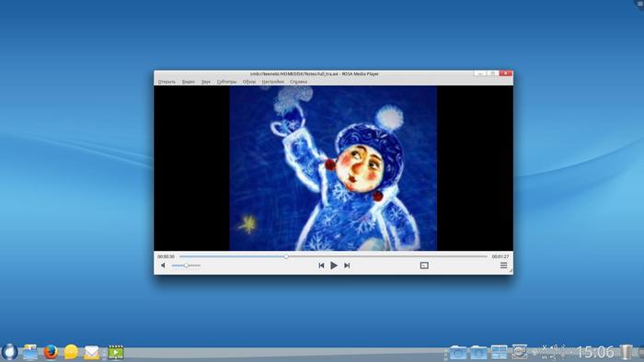Open the ROSA launcher start button
This screenshot has height=362, width=644.
[x=9, y=352]
